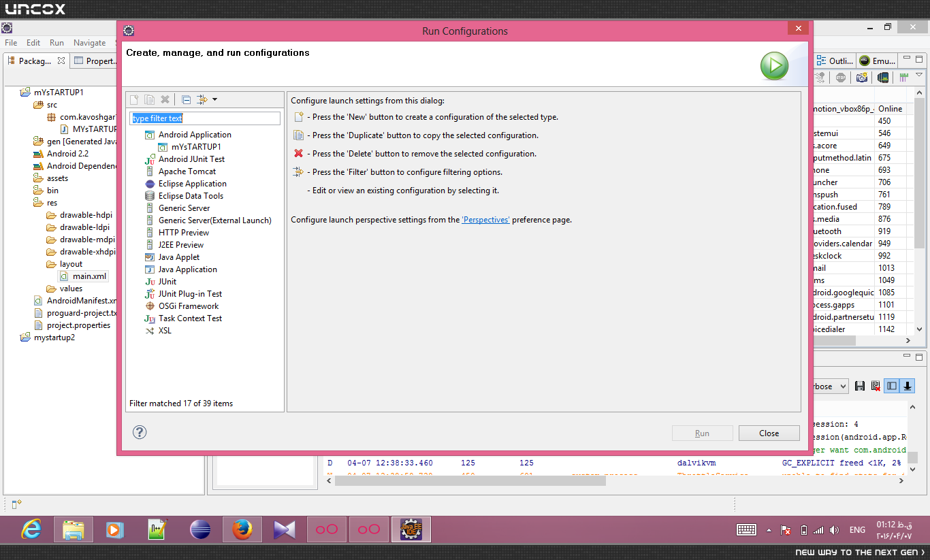Toggle LogCat scroll lock arrow

(x=908, y=386)
